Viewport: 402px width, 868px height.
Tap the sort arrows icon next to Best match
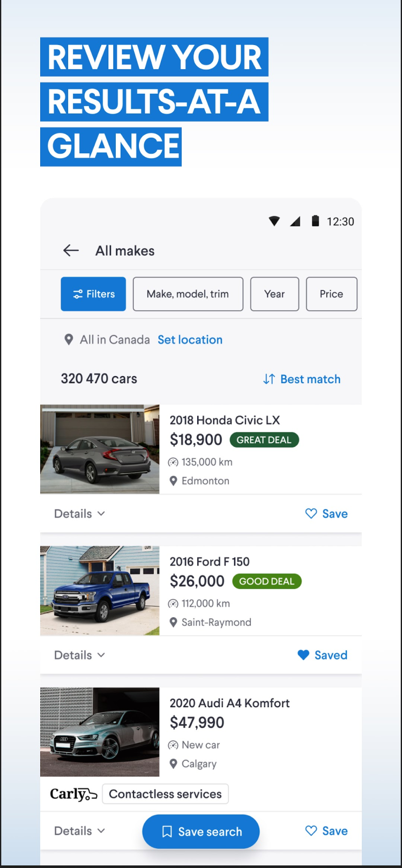pyautogui.click(x=269, y=379)
